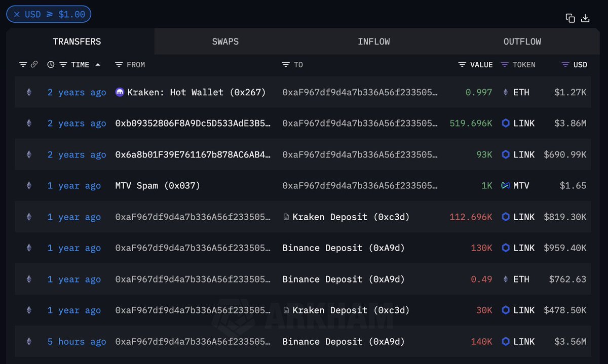Open the TIME column filter
This screenshot has height=364, width=608.
point(63,65)
